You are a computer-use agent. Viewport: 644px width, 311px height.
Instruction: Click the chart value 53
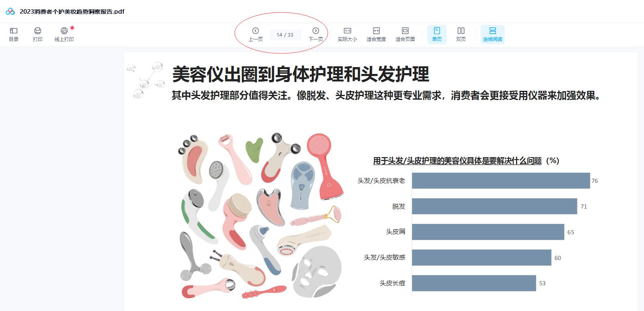pyautogui.click(x=542, y=283)
